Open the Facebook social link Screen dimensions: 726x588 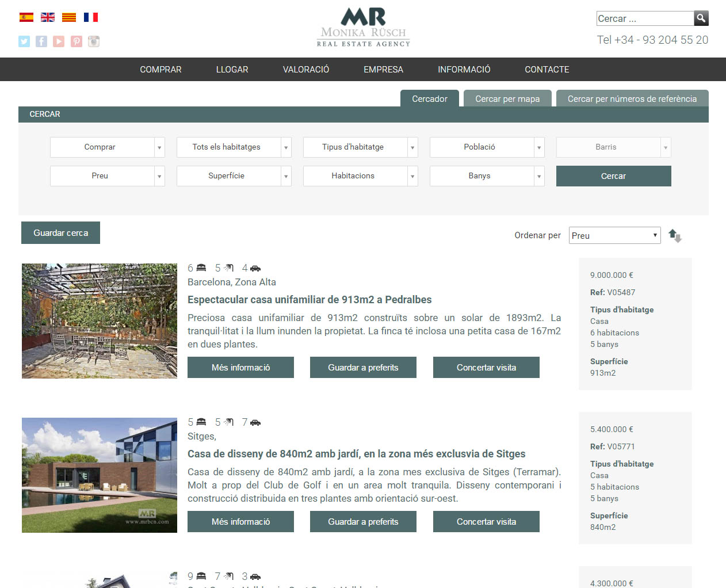[x=41, y=41]
